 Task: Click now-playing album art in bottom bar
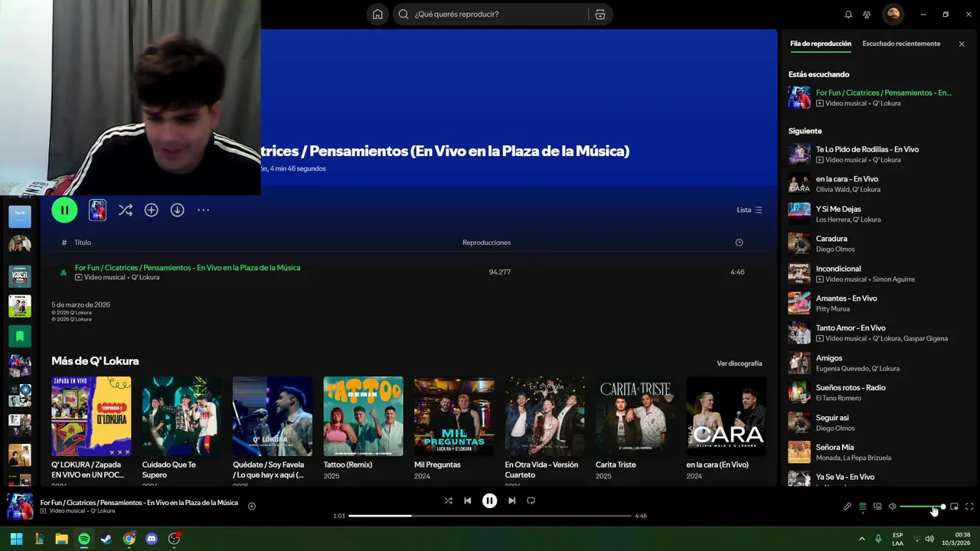point(20,506)
